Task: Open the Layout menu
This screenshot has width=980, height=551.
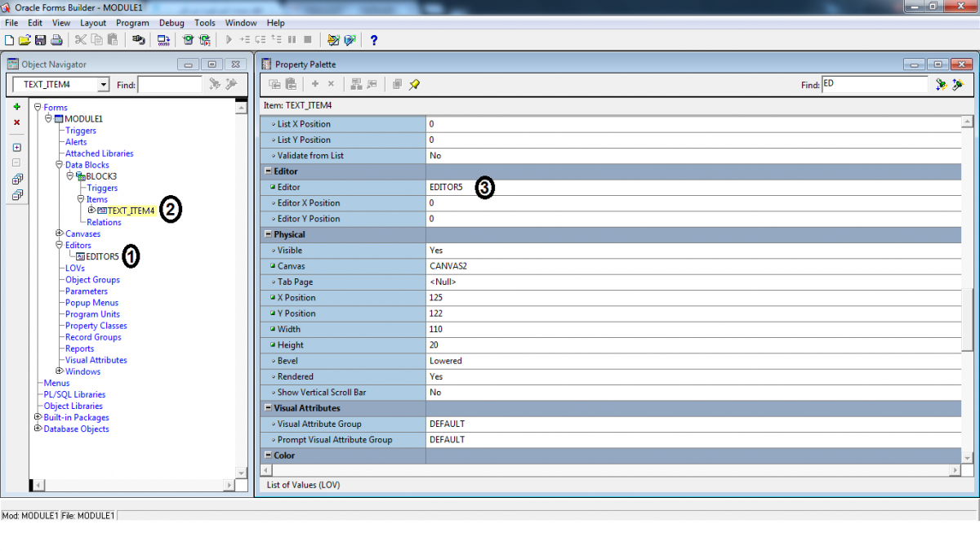Action: 93,23
